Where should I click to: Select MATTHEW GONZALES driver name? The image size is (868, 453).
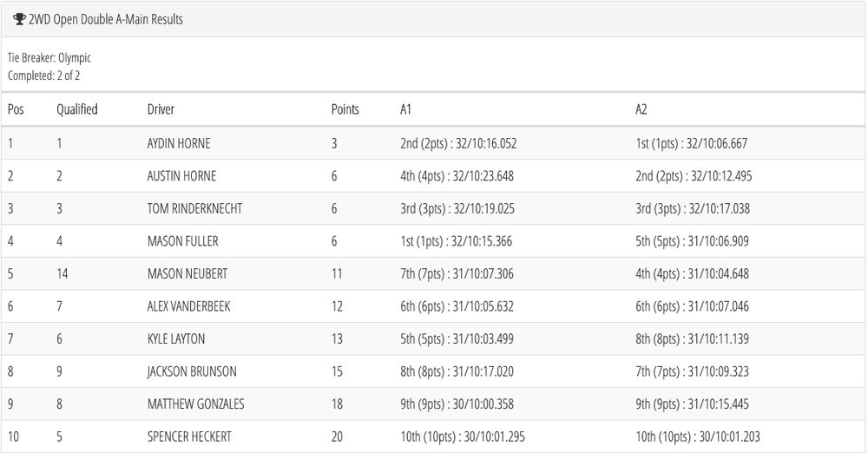point(195,404)
